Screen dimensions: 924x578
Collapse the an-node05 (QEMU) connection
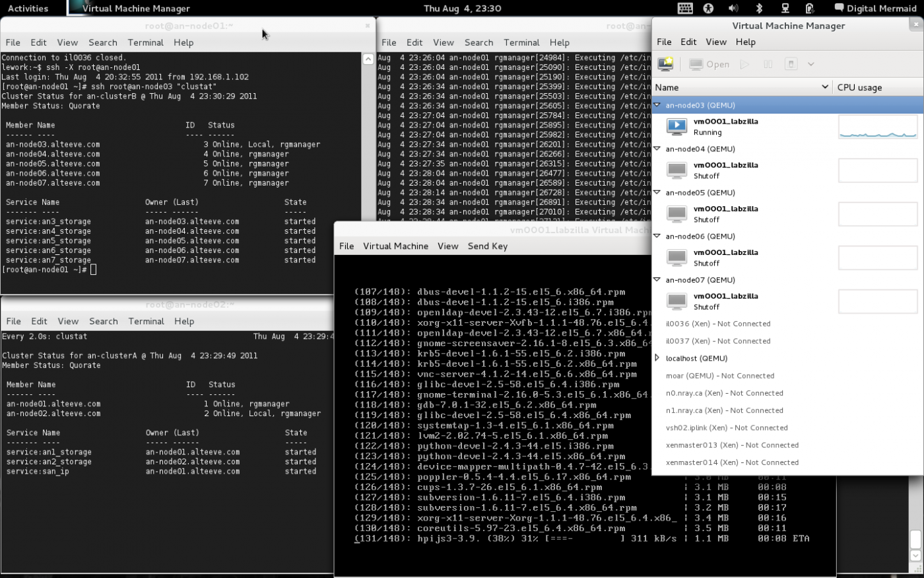657,192
